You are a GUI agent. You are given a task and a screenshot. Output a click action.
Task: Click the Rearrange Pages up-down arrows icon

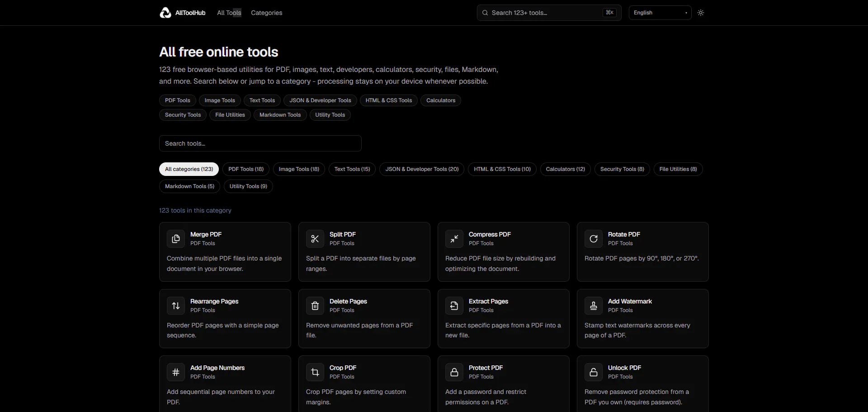tap(176, 306)
